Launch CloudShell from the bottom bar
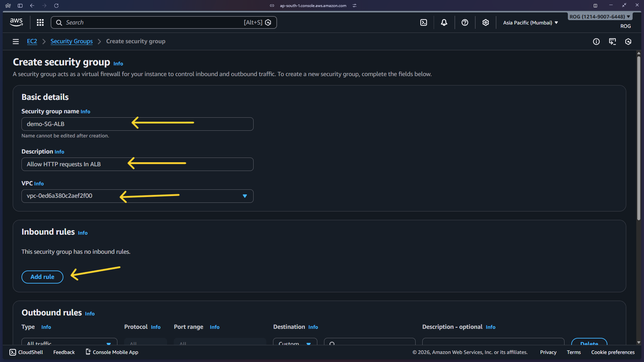Screen dimensions: 644x362 [x=26, y=352]
